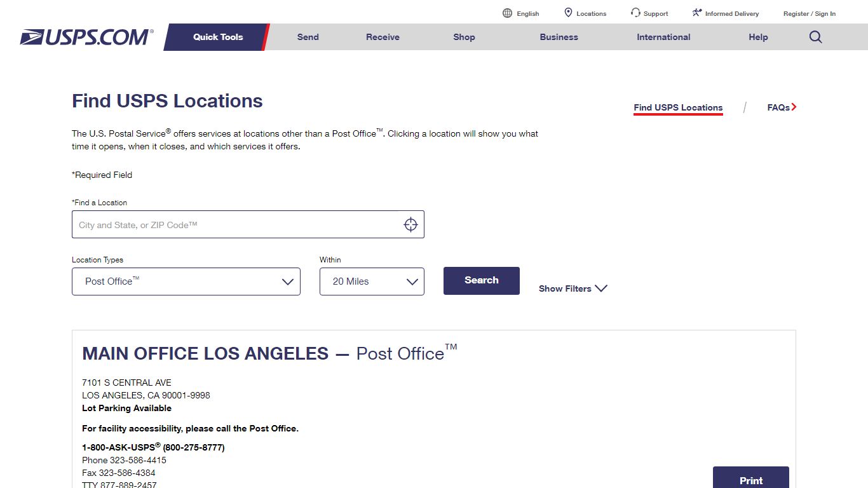Open the Receive menu
Image resolution: width=868 pixels, height=488 pixels.
383,37
